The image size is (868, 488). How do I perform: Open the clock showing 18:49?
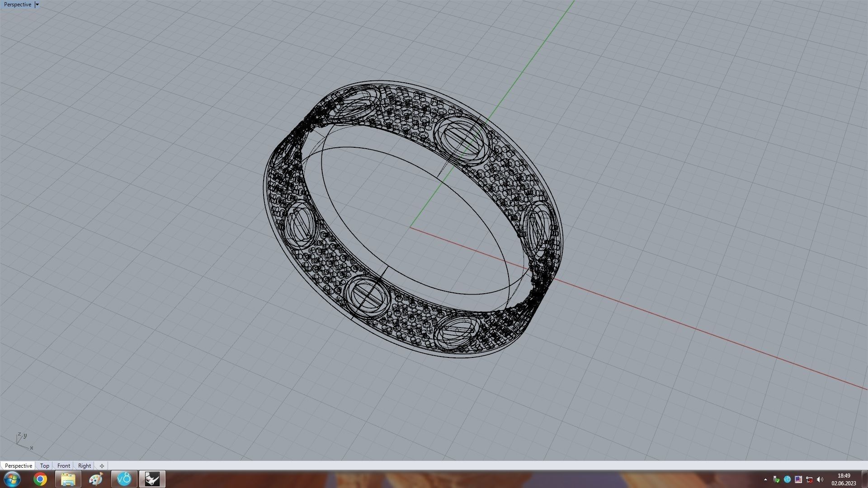tap(844, 479)
